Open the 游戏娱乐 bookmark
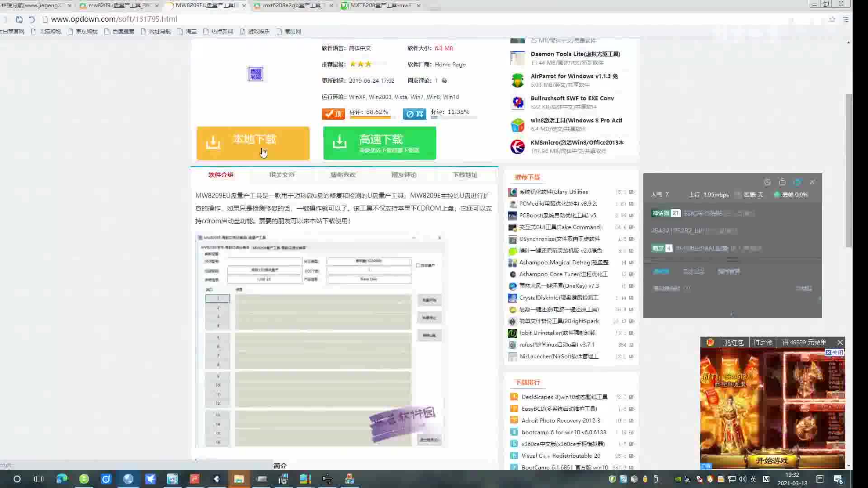 click(x=255, y=31)
